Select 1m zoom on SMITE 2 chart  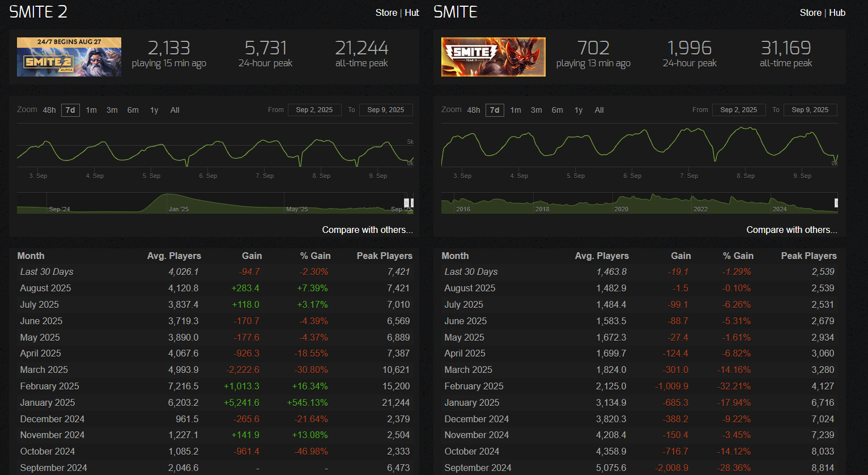91,110
